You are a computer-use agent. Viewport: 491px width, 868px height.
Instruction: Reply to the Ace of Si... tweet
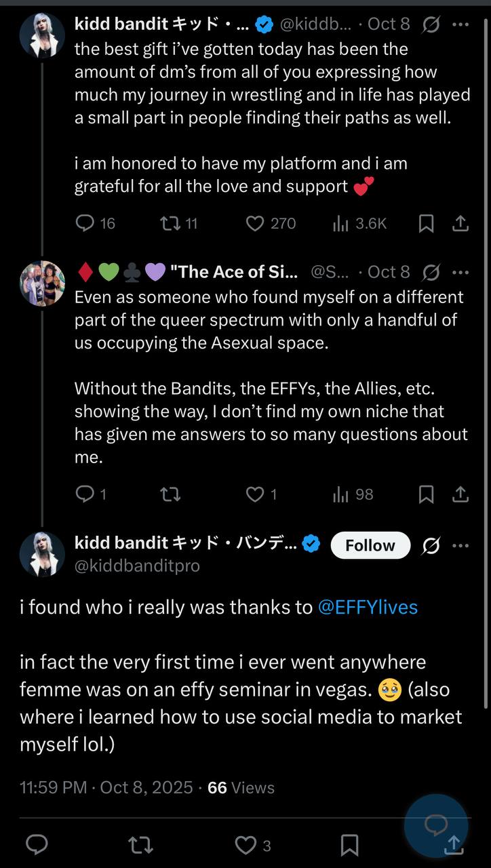coord(85,495)
